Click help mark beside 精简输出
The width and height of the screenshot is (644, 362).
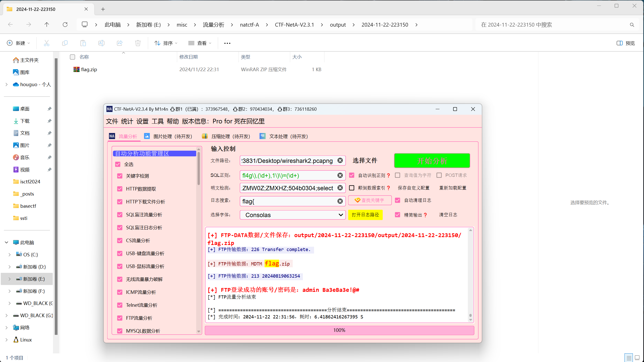(425, 215)
